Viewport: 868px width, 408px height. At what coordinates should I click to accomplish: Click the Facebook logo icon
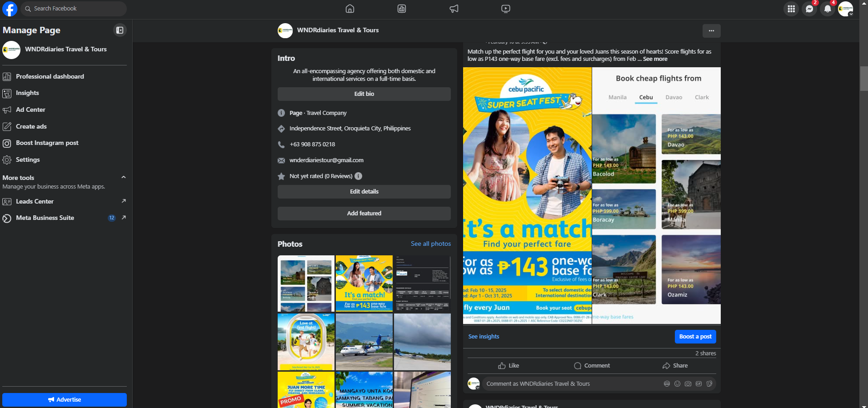point(10,9)
